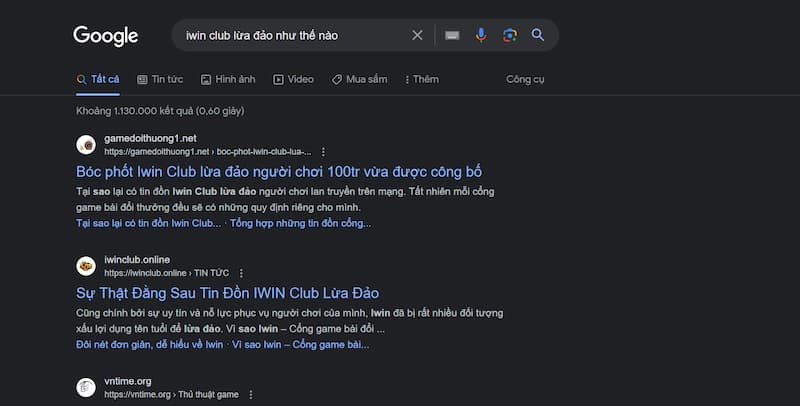Start voice search with microphone icon
Viewport: 800px width, 406px height.
[x=481, y=36]
